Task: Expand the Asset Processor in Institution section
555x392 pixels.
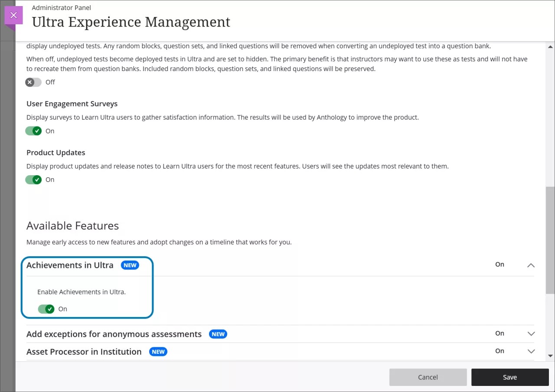Action: 531,352
